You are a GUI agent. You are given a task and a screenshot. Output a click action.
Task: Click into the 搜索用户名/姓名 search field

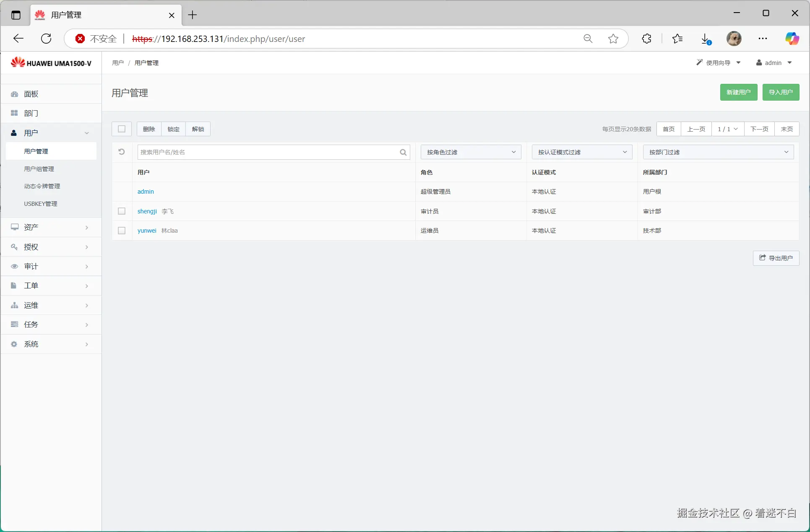(268, 152)
